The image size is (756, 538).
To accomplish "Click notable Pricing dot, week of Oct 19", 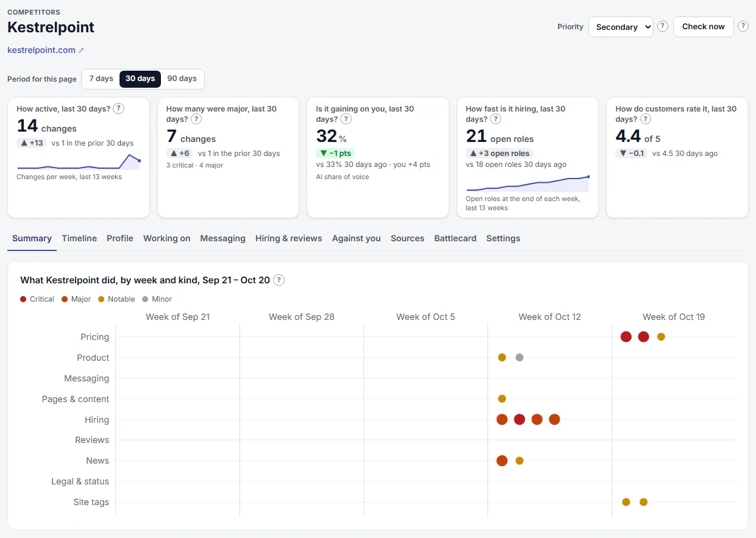I will point(661,337).
